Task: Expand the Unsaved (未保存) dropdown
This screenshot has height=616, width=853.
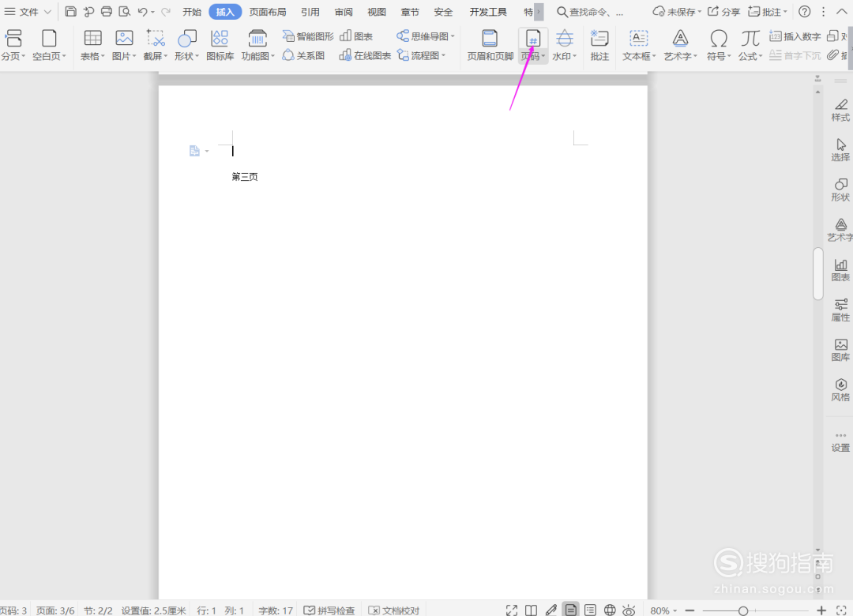Action: [x=699, y=11]
